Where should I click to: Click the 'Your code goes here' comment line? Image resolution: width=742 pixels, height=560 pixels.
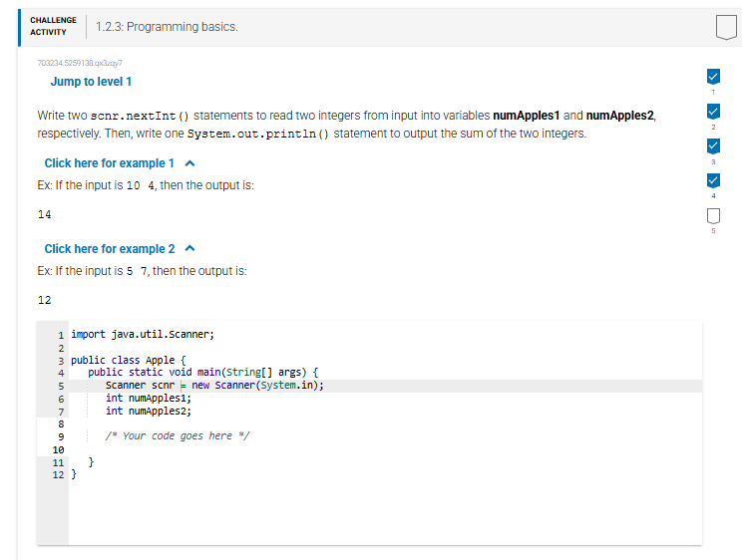pos(178,436)
